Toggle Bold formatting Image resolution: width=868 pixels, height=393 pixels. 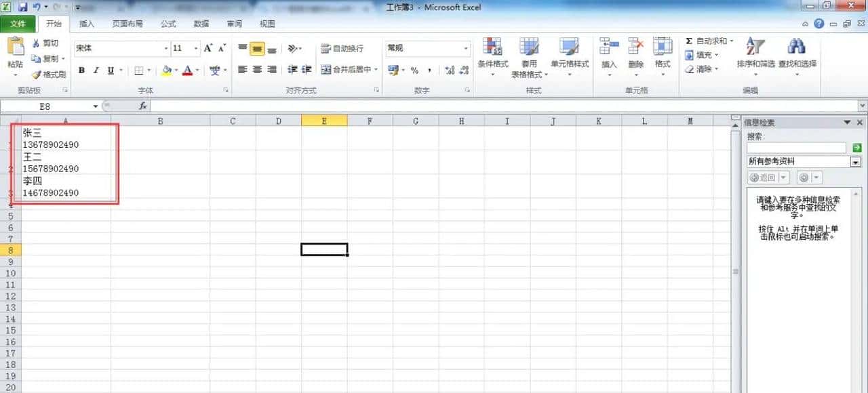pos(81,70)
